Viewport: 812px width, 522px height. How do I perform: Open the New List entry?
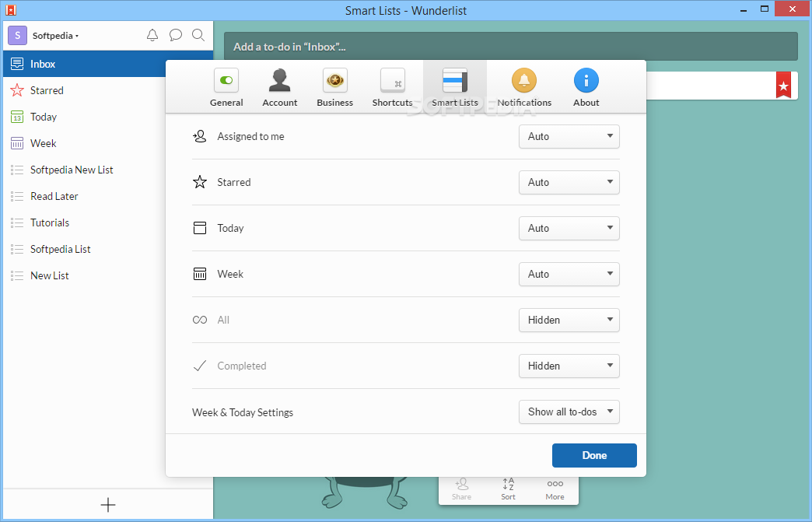[85, 275]
